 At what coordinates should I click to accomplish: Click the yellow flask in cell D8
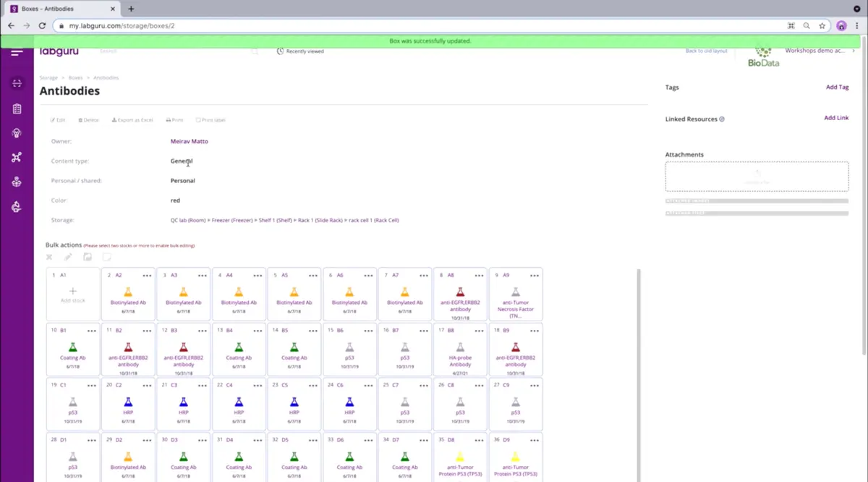coord(460,457)
